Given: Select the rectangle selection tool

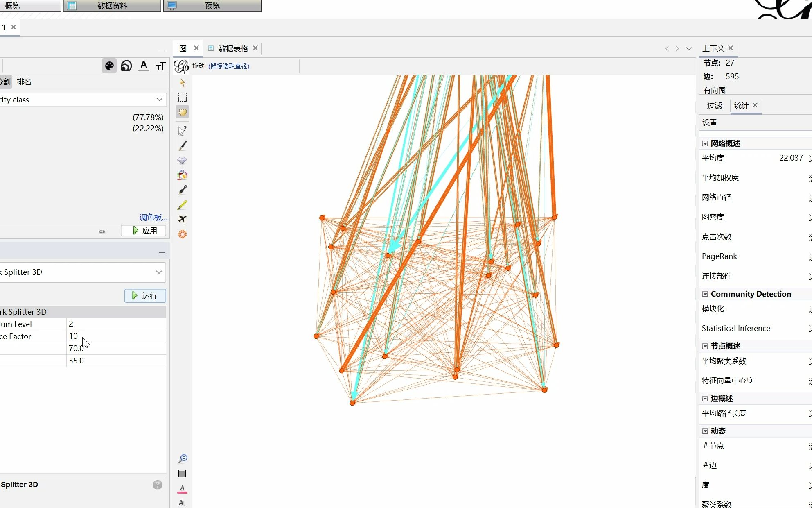Looking at the screenshot, I should (182, 98).
